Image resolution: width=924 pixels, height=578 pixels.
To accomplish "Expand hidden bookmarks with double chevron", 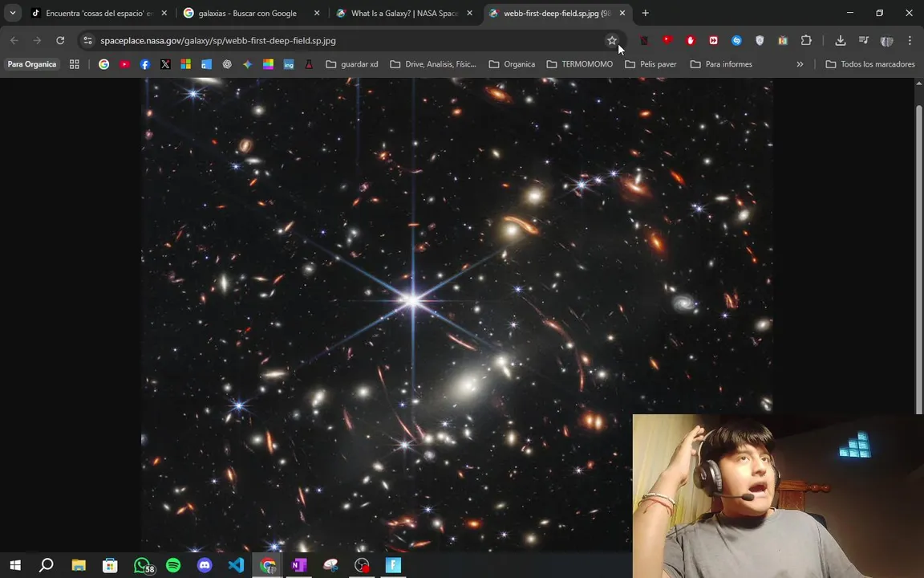I will pos(800,64).
